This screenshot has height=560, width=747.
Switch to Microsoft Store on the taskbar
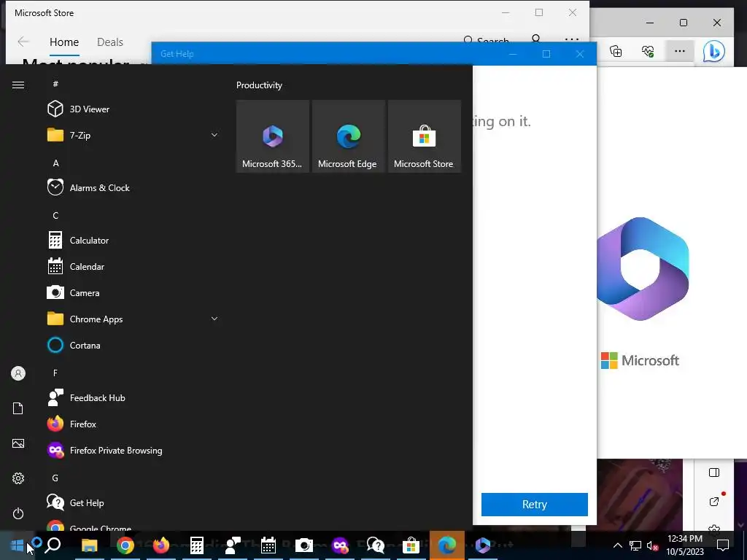coord(411,545)
